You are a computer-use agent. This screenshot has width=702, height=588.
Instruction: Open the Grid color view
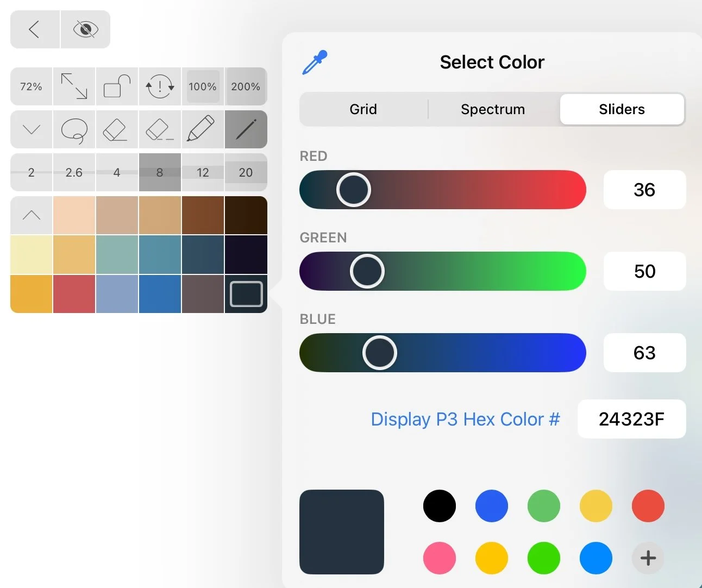(363, 109)
